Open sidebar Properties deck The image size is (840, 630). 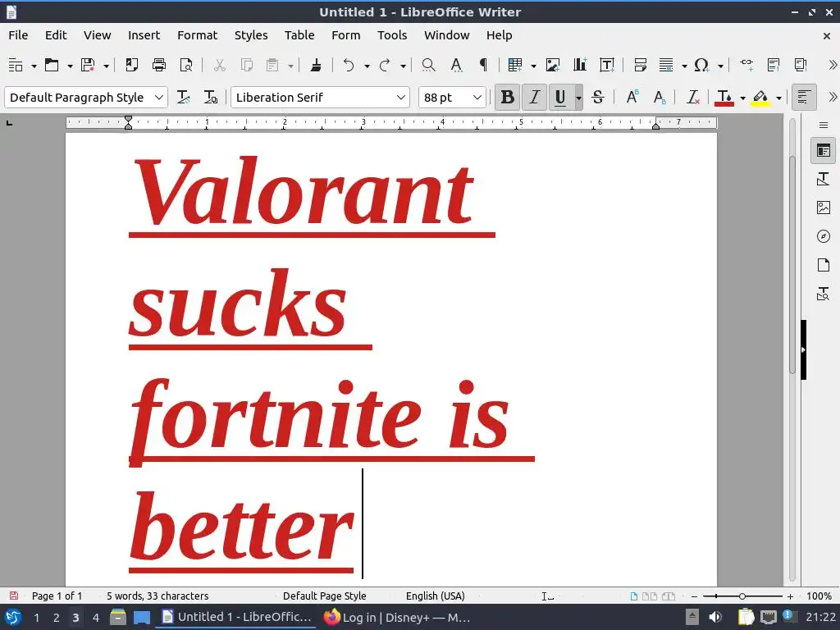(824, 151)
